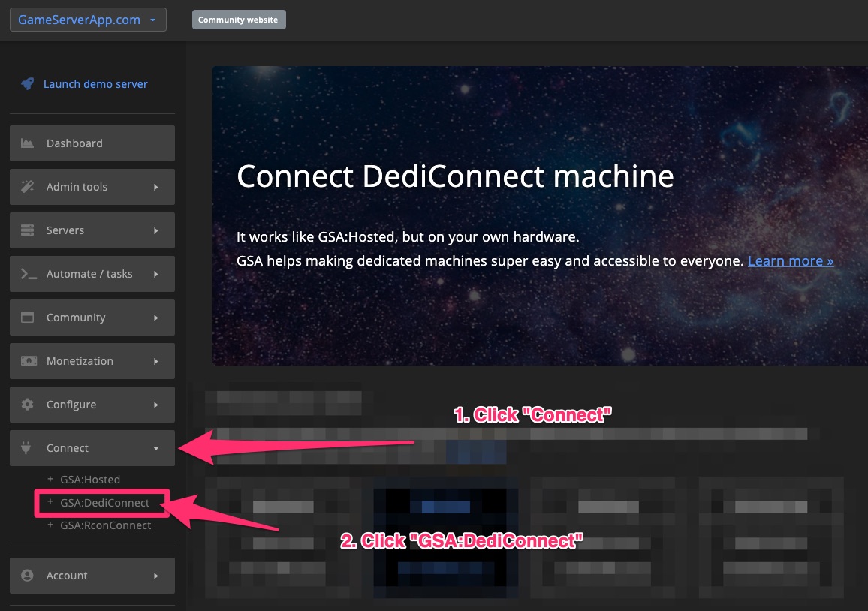Viewport: 868px width, 611px height.
Task: Select GSA:Hosted under Connect
Action: (x=90, y=480)
